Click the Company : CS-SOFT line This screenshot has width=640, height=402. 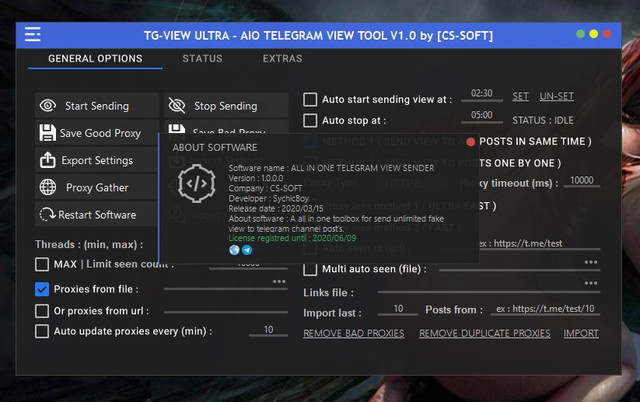tap(265, 189)
